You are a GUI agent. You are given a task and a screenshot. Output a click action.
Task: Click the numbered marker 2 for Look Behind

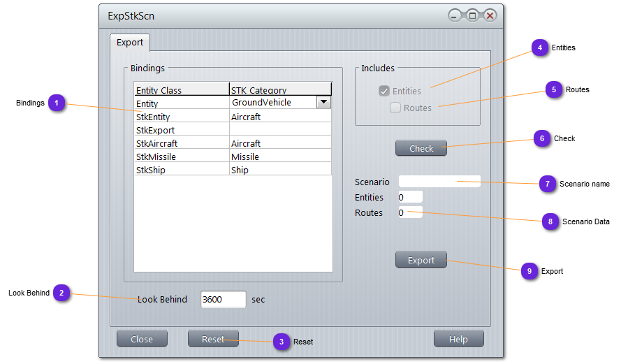pos(61,293)
